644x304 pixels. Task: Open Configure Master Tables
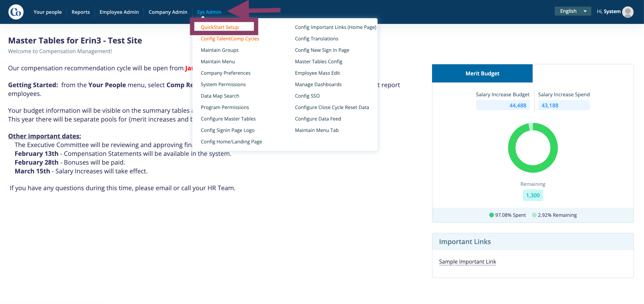[x=228, y=119]
